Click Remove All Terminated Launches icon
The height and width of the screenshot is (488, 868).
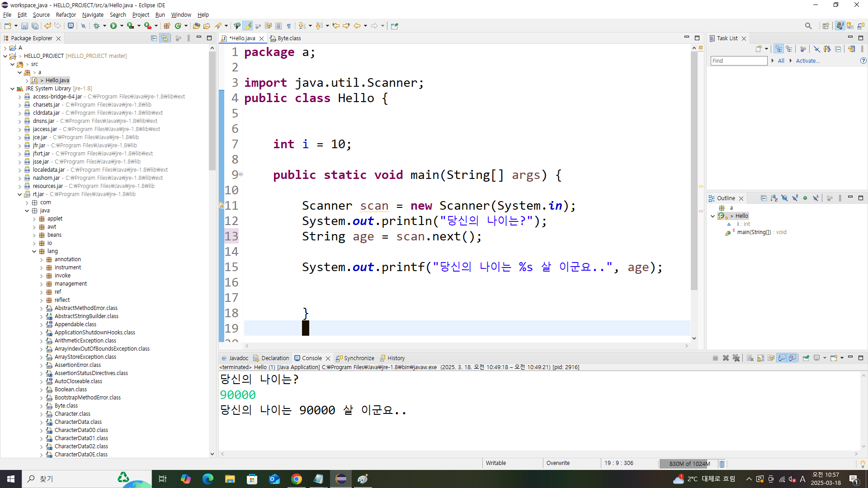[x=736, y=358]
